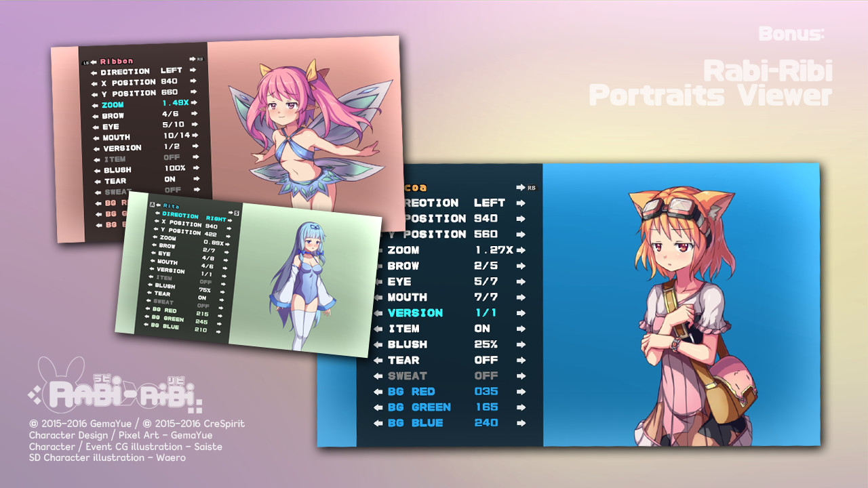Screen dimensions: 868x488
Task: Click Cocoa's BG GREEN value of 165
Action: point(489,407)
